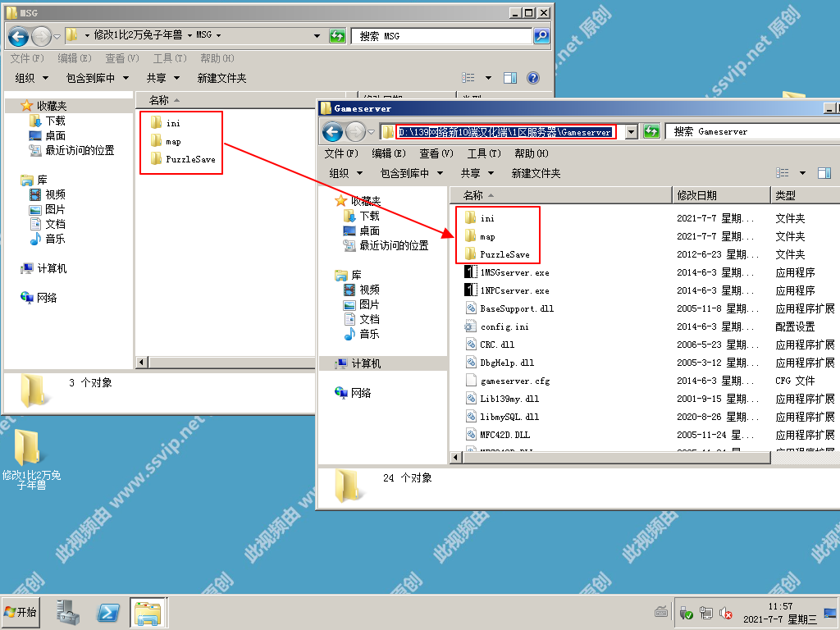Open the 工具(T) menu in Gameserver window

[483, 153]
